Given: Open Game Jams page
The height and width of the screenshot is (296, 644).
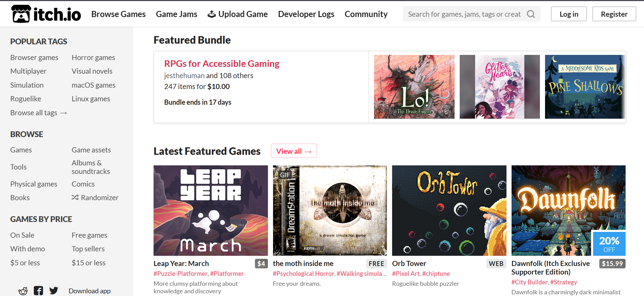Looking at the screenshot, I should point(176,14).
